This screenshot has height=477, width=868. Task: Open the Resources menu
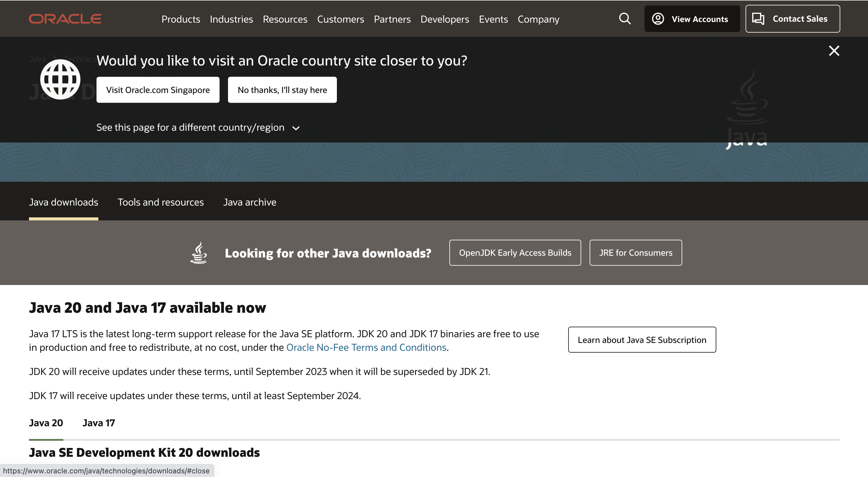[x=285, y=19]
